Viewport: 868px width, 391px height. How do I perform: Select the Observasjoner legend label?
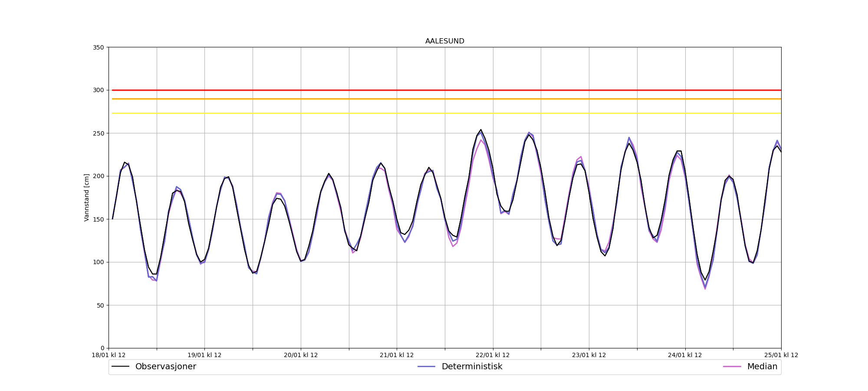click(x=165, y=367)
